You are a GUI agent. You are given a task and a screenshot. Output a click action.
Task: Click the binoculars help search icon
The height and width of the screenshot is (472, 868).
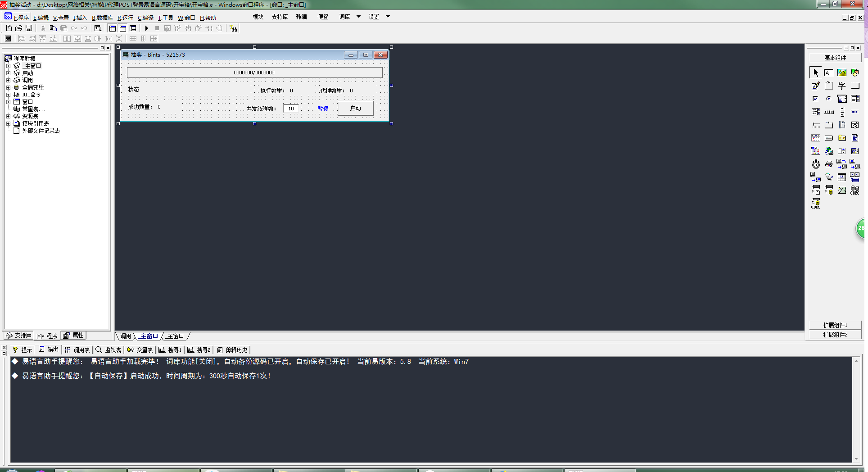(x=233, y=28)
